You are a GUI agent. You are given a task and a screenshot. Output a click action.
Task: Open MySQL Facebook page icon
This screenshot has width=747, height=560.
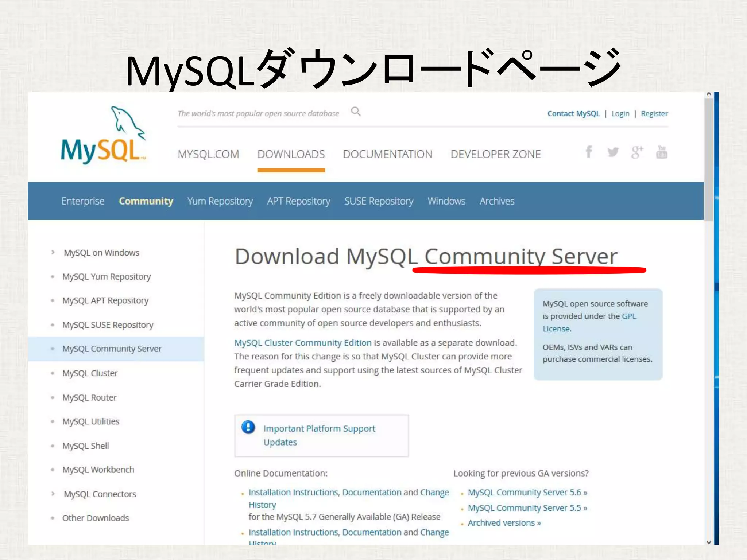coord(589,152)
